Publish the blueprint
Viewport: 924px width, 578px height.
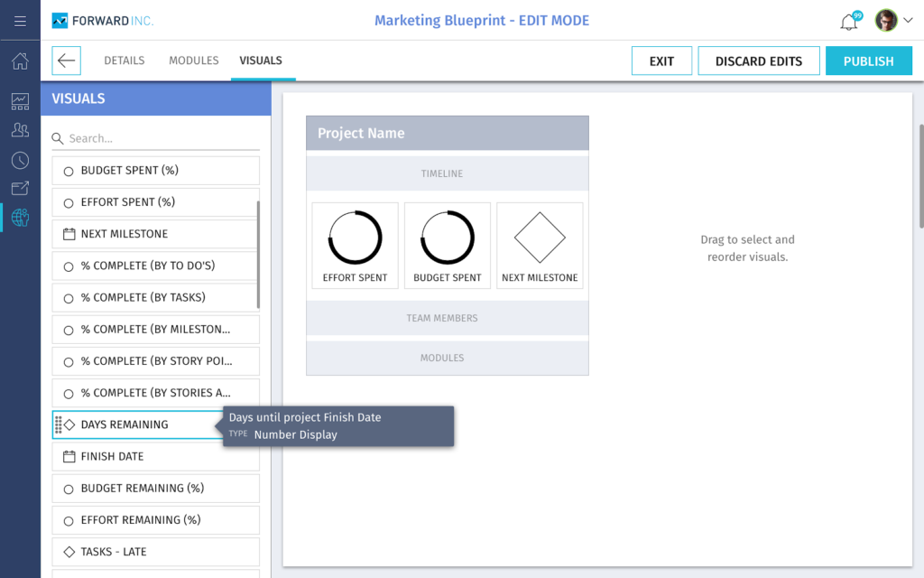click(x=868, y=61)
